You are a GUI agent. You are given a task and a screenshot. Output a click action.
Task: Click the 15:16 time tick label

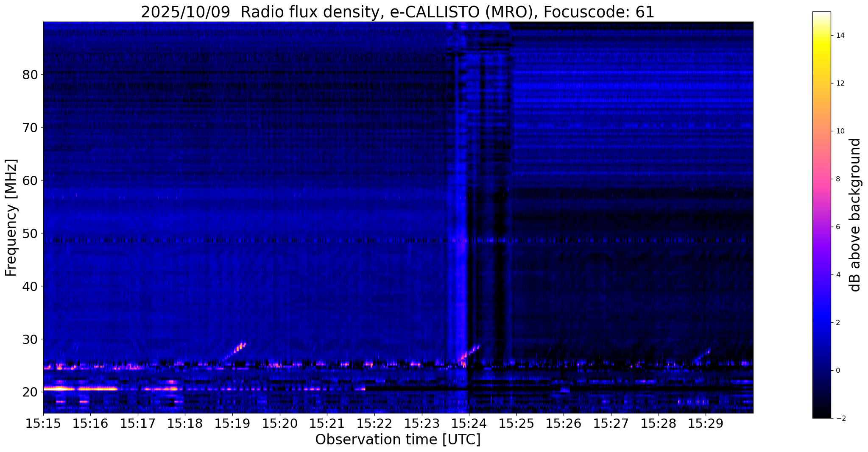90,423
